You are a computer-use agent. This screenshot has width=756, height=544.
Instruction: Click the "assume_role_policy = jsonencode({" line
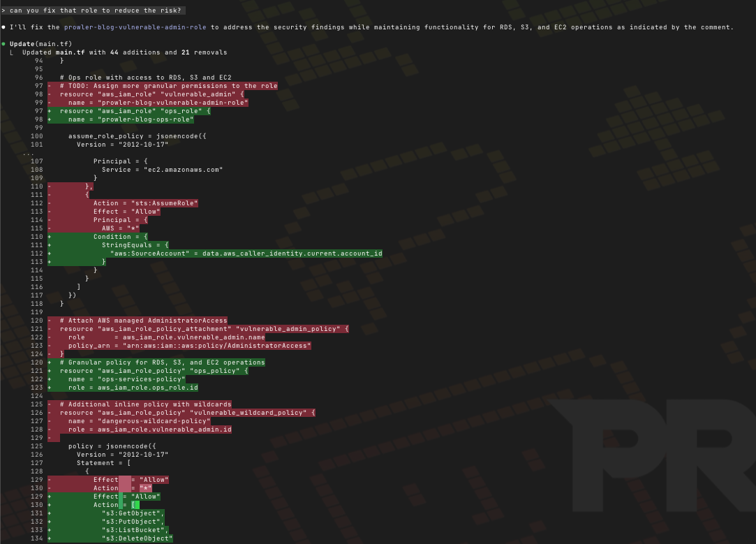pyautogui.click(x=137, y=136)
